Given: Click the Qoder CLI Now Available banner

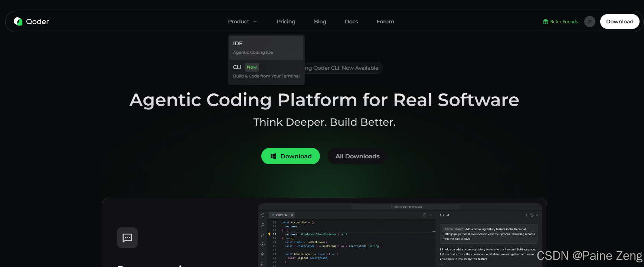Looking at the screenshot, I should pos(343,68).
